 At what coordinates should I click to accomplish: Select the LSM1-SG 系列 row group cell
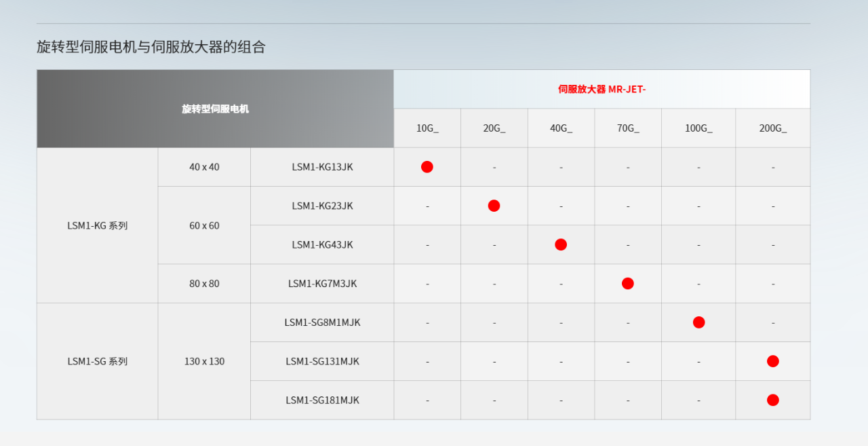97,361
